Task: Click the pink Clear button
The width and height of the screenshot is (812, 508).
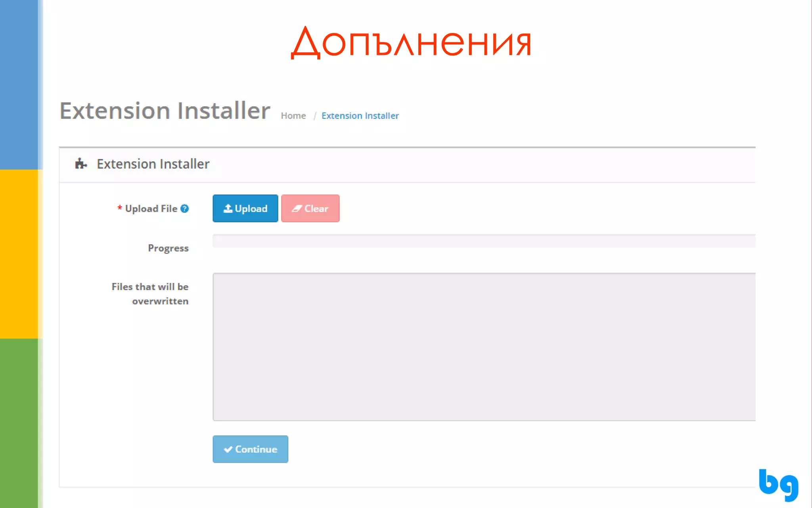Action: pyautogui.click(x=310, y=208)
